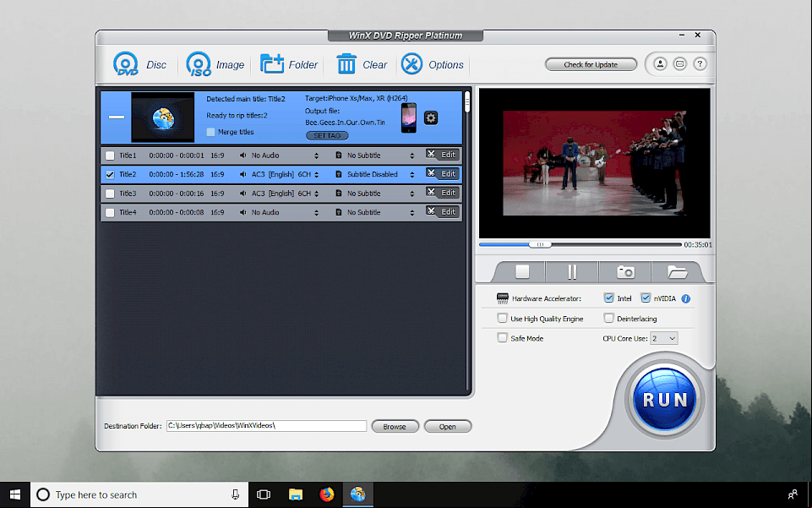Enable the Deinterlacing checkbox
This screenshot has width=812, height=508.
[x=608, y=318]
